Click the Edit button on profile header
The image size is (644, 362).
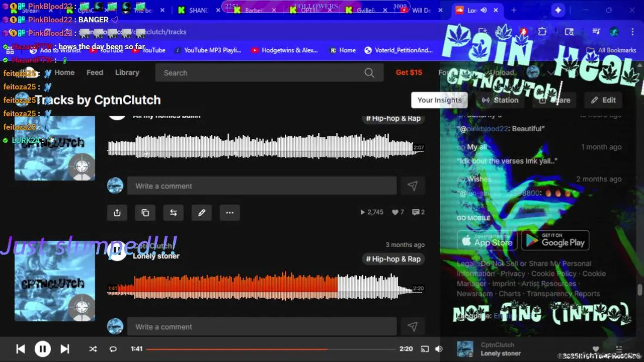(603, 100)
